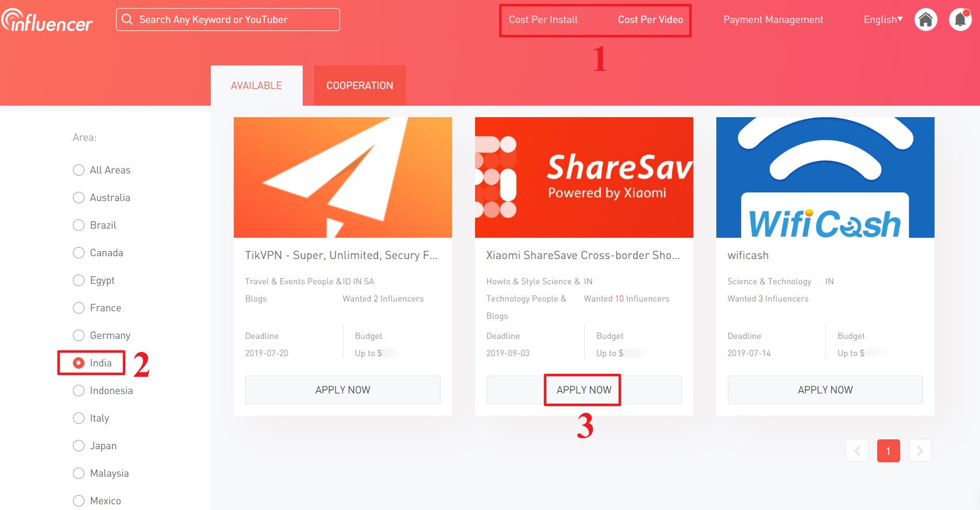Open Cost Per Video menu
The image size is (980, 510).
click(650, 20)
